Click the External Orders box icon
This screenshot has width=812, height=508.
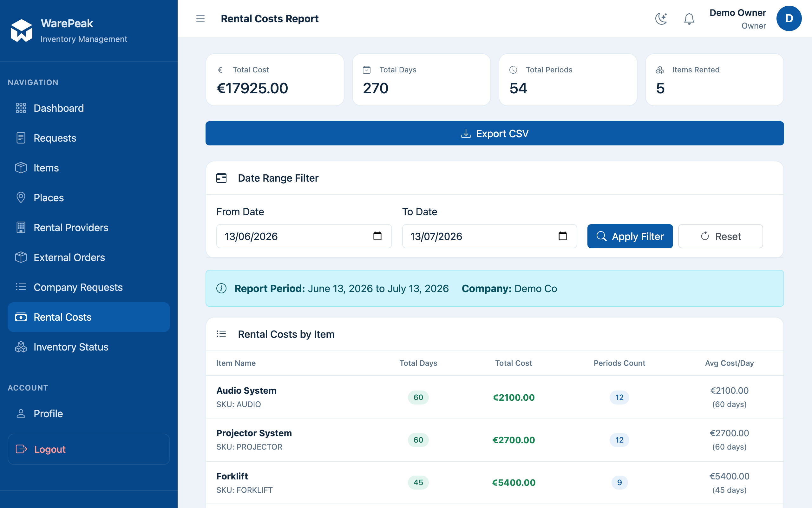click(21, 257)
